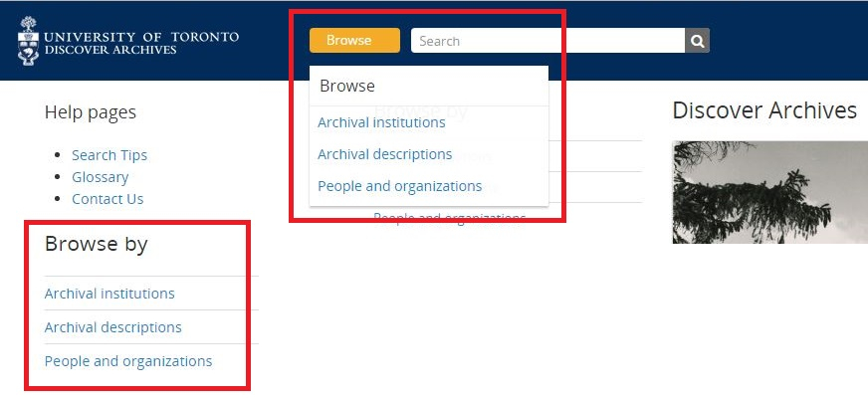Choose Archival descriptions from the Browse dropdown menu

(x=384, y=154)
